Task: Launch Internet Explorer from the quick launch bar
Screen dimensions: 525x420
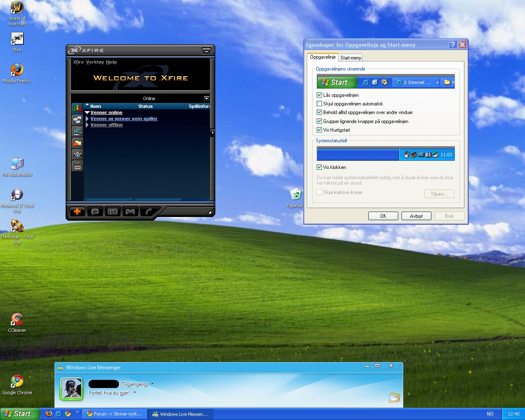Action: (58, 414)
